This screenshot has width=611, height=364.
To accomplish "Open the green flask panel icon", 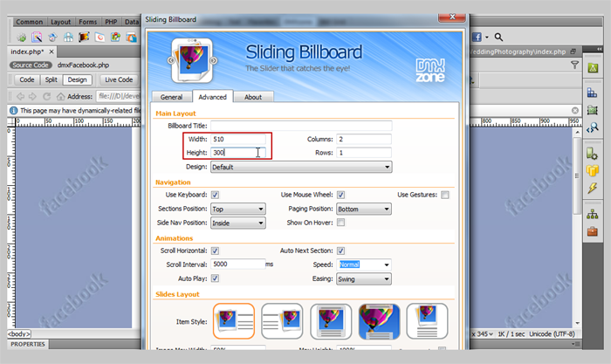I will tap(593, 68).
